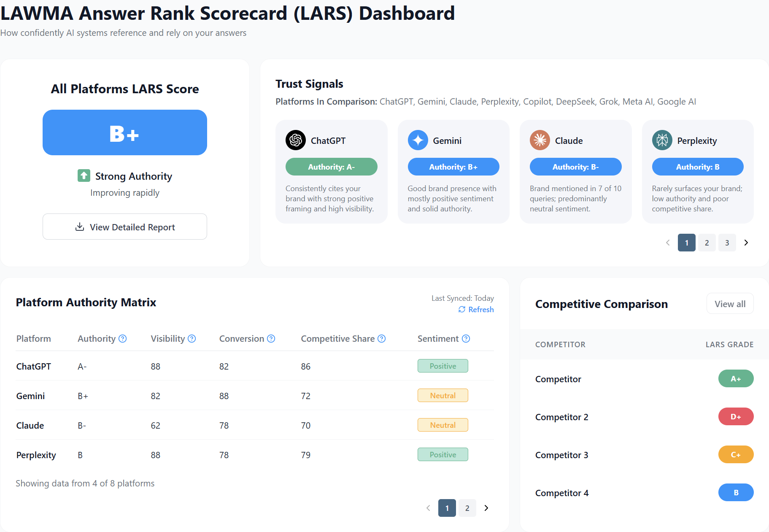The height and width of the screenshot is (532, 769).
Task: Open Trust Signals page 2
Action: pyautogui.click(x=707, y=243)
